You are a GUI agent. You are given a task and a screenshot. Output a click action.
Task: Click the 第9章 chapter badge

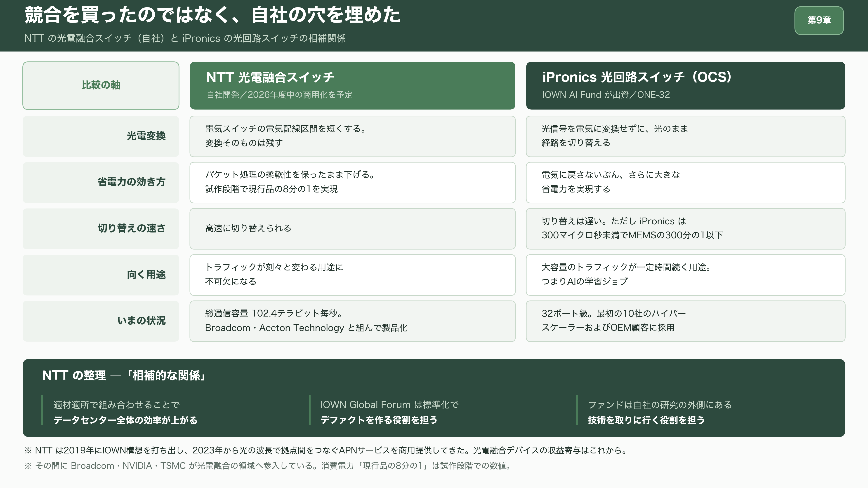tap(819, 20)
